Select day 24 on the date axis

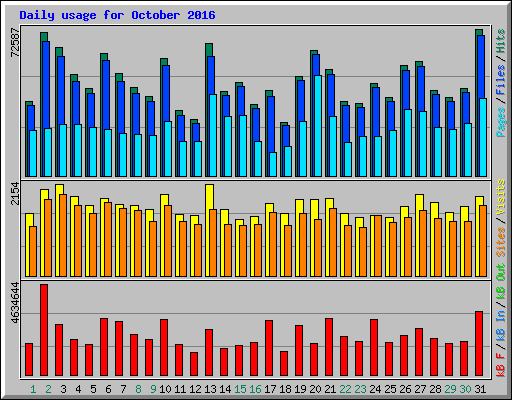[375, 389]
